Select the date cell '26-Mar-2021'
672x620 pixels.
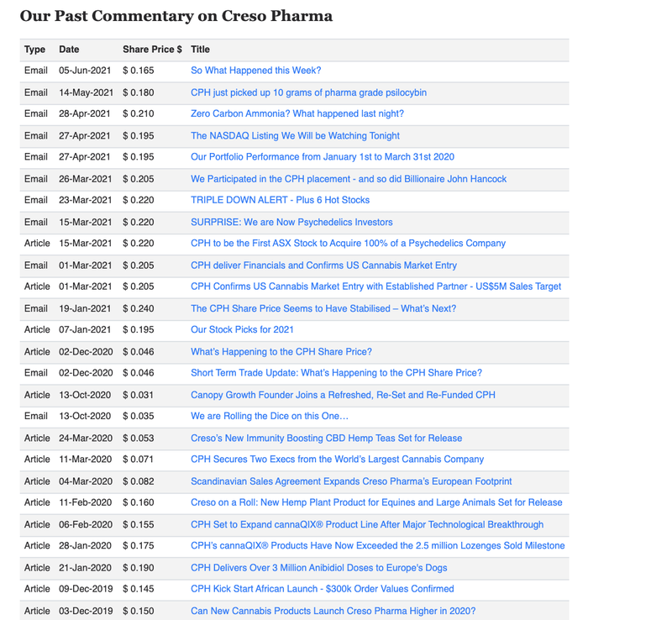(86, 179)
